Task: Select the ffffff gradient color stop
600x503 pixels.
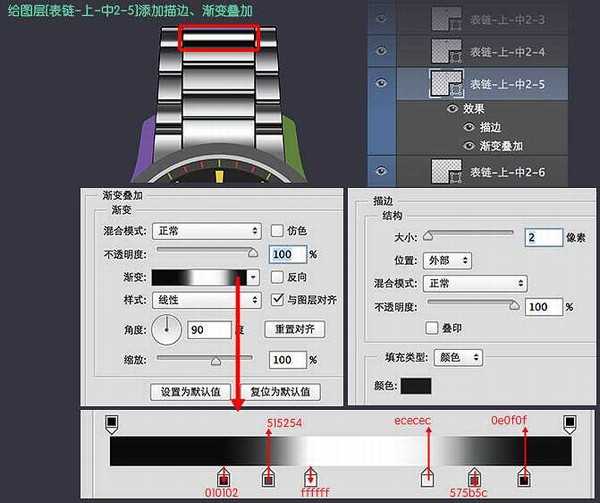Action: (x=312, y=479)
